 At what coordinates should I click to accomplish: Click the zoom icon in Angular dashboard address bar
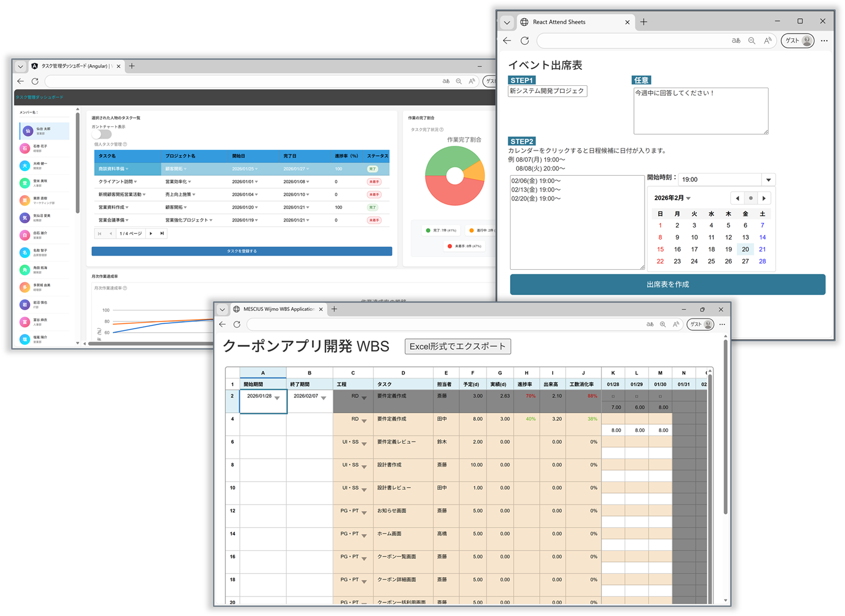click(459, 81)
